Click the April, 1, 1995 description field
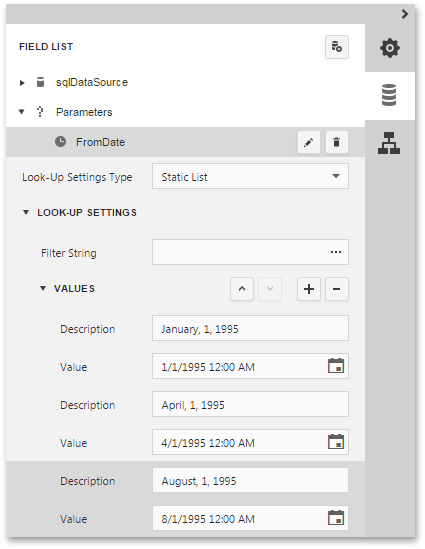Viewport: 425px width, 549px height. pyautogui.click(x=250, y=404)
